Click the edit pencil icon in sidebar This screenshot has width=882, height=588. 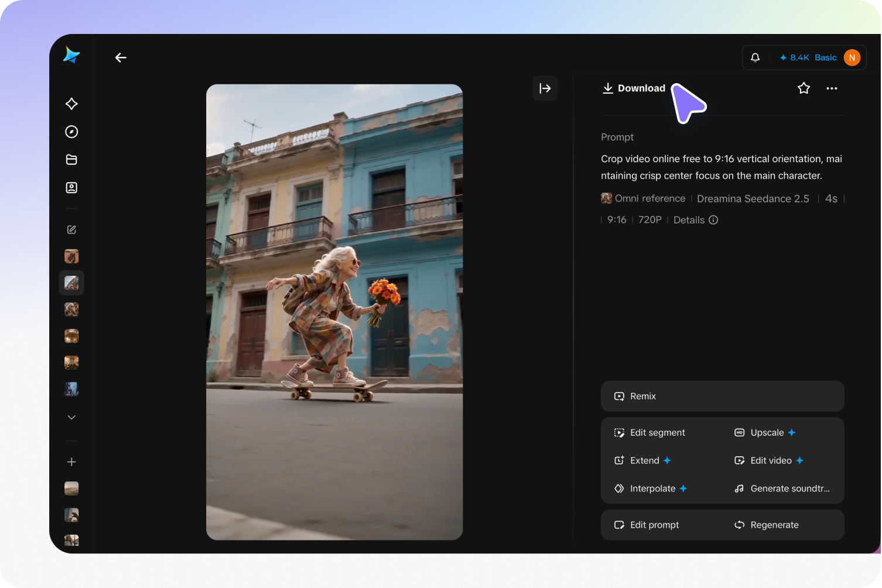[x=71, y=230]
